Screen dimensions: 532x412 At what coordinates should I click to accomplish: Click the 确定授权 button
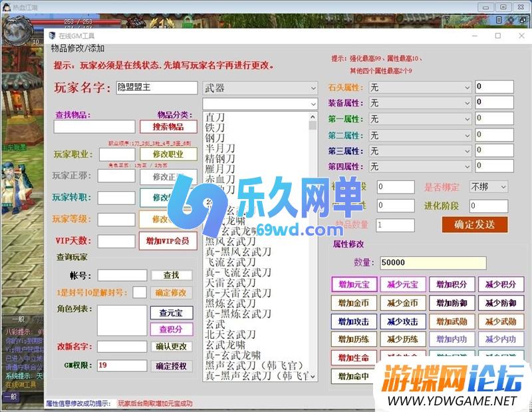(x=172, y=366)
